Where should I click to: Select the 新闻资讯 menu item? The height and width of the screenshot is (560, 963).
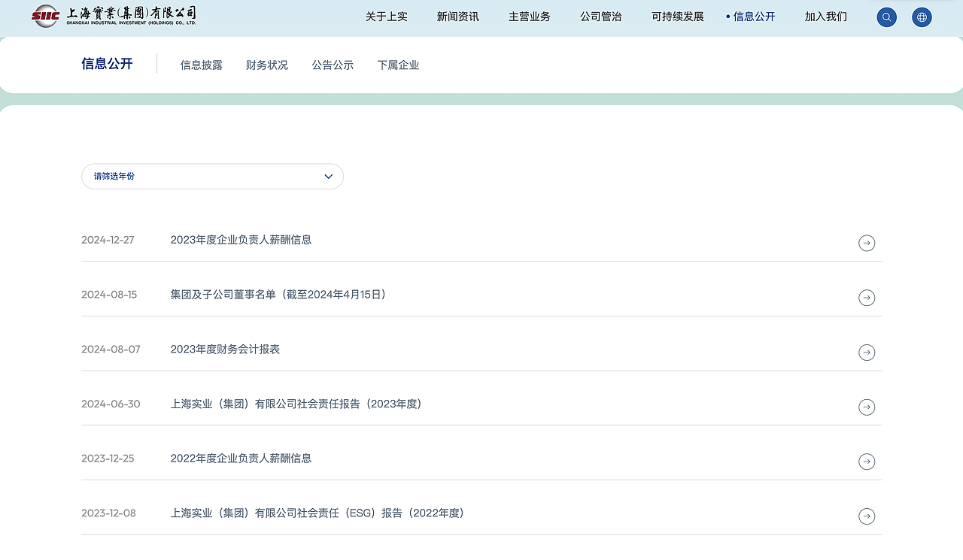[457, 17]
